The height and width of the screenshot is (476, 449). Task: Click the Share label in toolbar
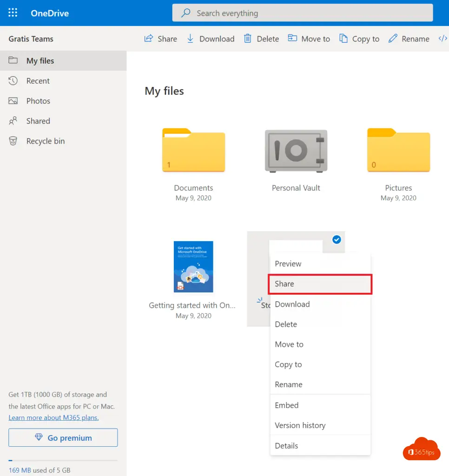click(x=167, y=39)
